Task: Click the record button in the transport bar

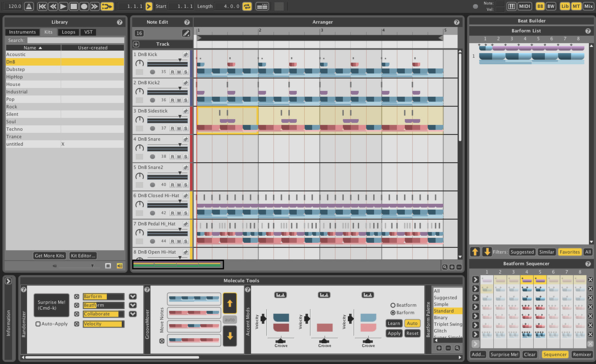Action: (84, 6)
